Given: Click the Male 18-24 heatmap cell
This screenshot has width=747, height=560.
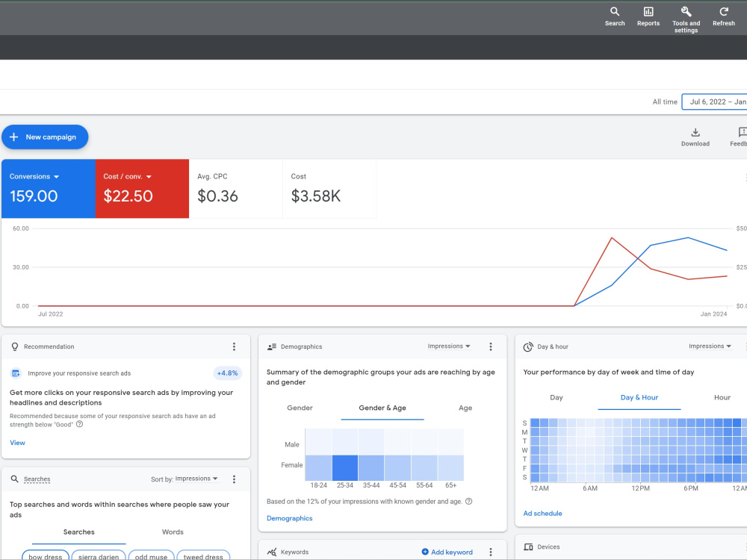Looking at the screenshot, I should 318,442.
